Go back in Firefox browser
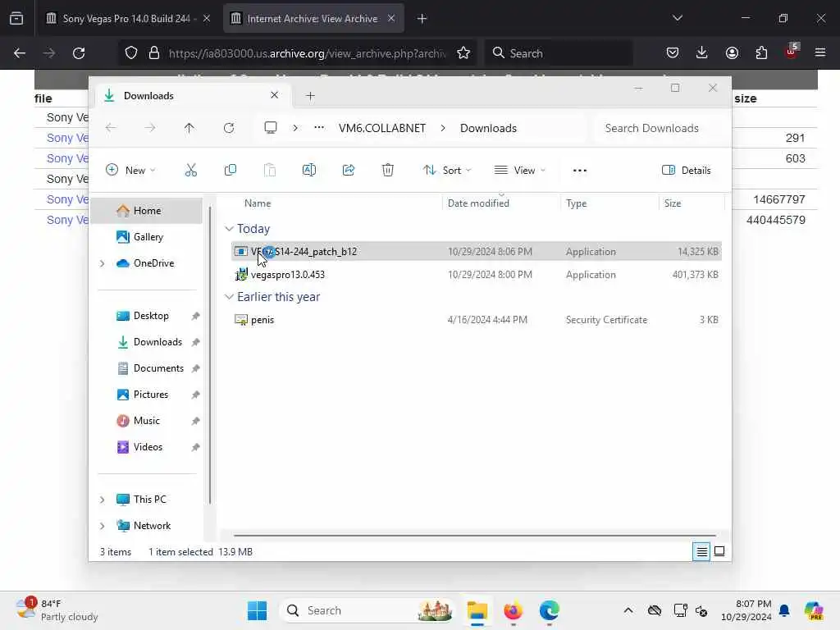The height and width of the screenshot is (630, 840). tap(20, 53)
